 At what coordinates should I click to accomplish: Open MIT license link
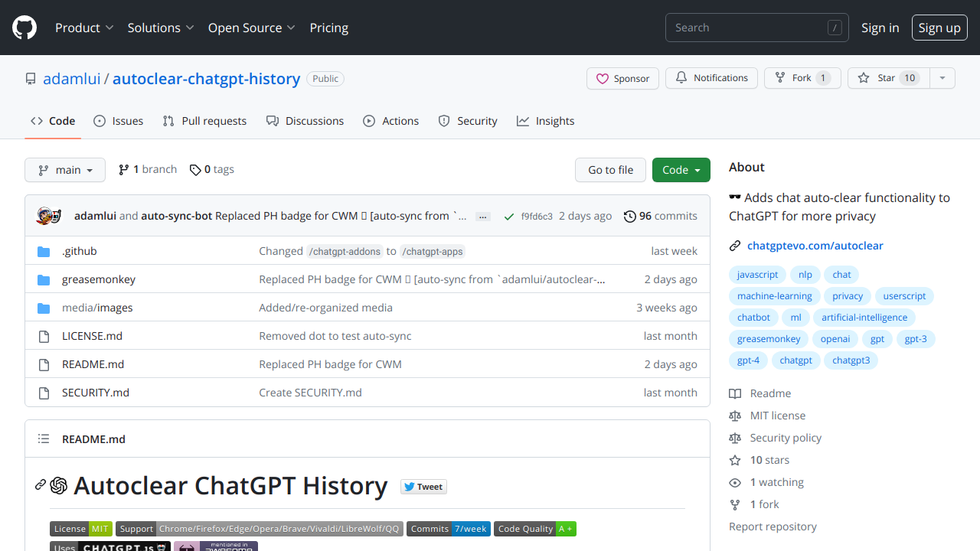[767, 416]
